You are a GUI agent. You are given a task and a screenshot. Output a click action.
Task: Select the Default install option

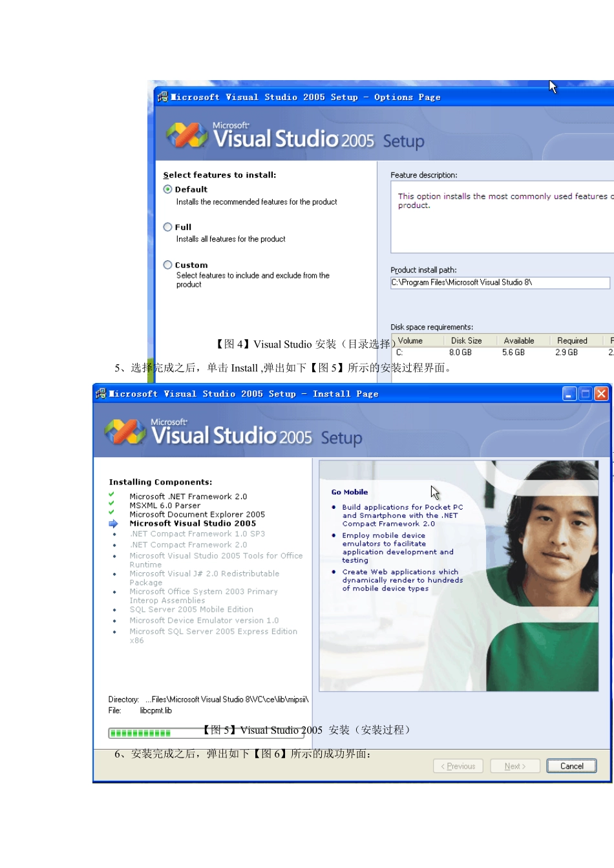point(168,189)
